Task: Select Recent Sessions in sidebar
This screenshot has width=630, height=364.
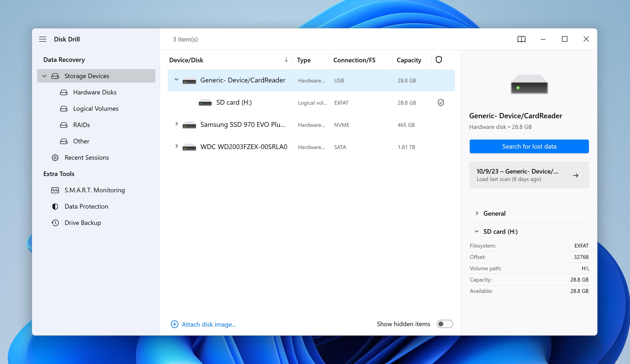Action: point(87,157)
